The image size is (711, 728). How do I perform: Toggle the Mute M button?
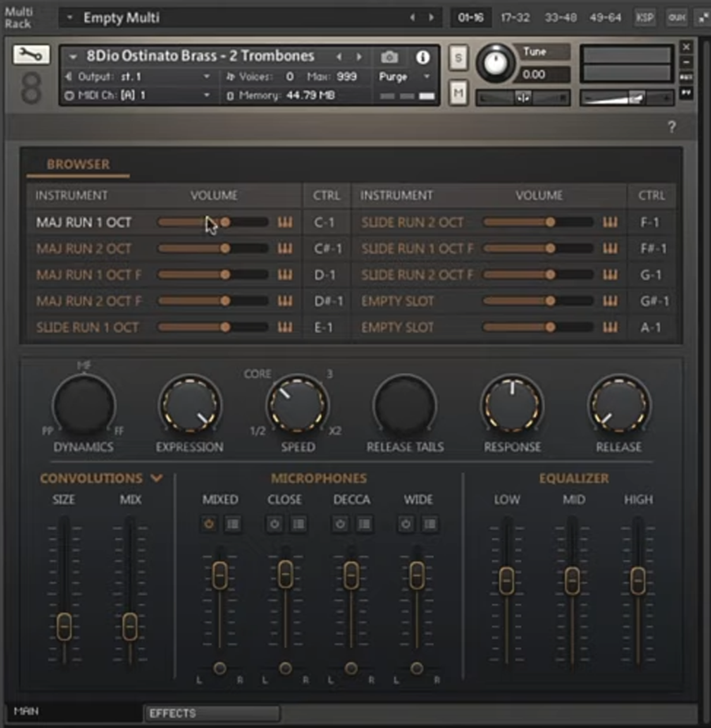(x=458, y=93)
